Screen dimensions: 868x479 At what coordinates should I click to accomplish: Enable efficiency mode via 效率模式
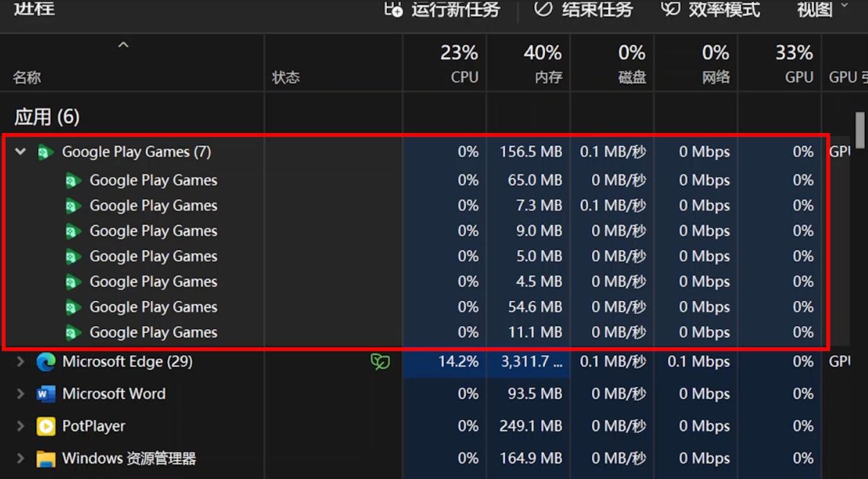pyautogui.click(x=709, y=9)
